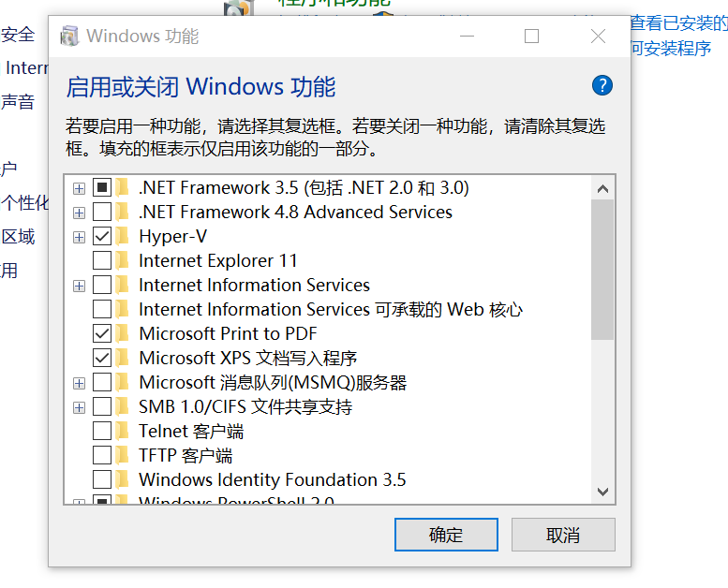Viewport: 728px width, 588px height.
Task: Click the feature list scrollbar thumb
Action: (x=602, y=270)
